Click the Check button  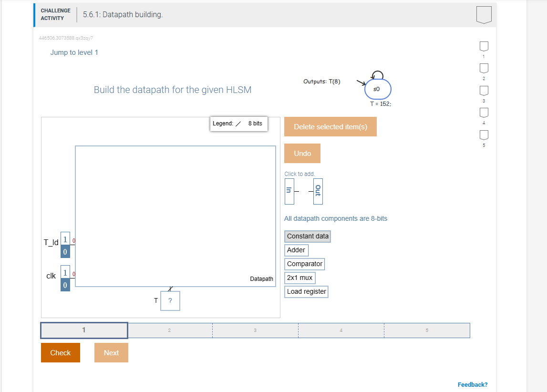[60, 352]
